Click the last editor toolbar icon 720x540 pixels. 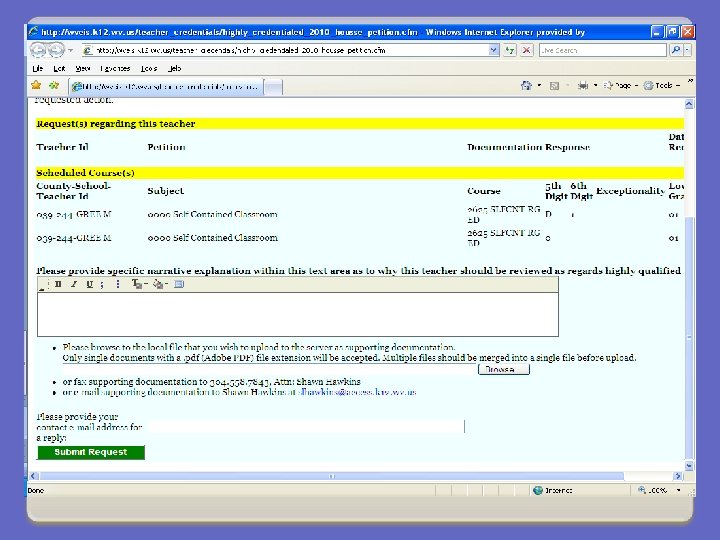click(179, 284)
